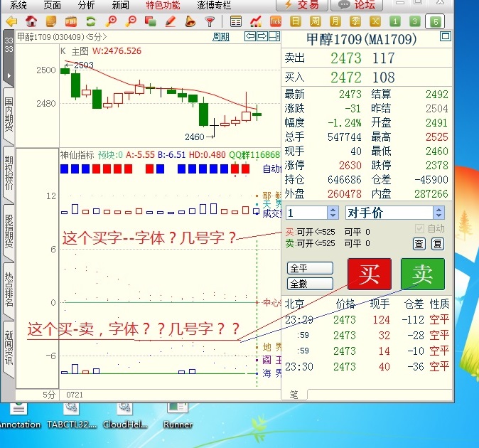Open the Runner desktop shortcut
Viewport: 479px width, 448px height.
(178, 412)
